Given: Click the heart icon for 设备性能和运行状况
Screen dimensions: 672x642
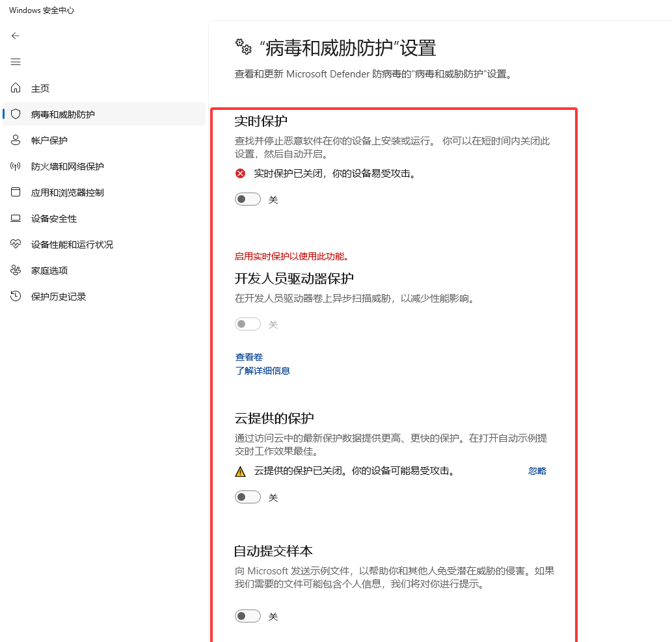Looking at the screenshot, I should (x=16, y=245).
